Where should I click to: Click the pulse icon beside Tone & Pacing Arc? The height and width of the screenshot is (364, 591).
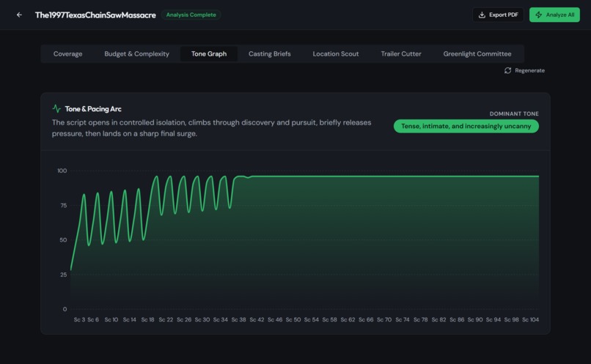click(x=56, y=109)
